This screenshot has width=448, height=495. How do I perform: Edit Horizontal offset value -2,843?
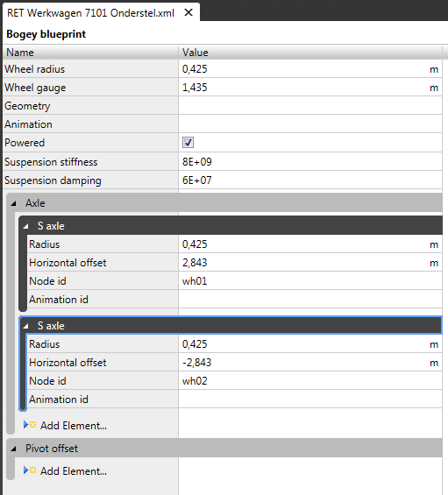point(196,363)
